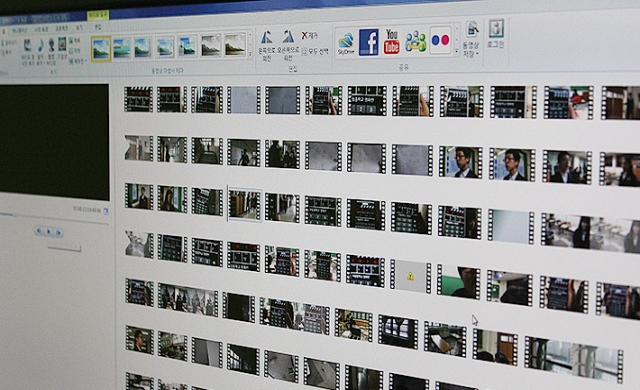Share to Windows Live Groups
The width and height of the screenshot is (640, 390).
pyautogui.click(x=416, y=41)
